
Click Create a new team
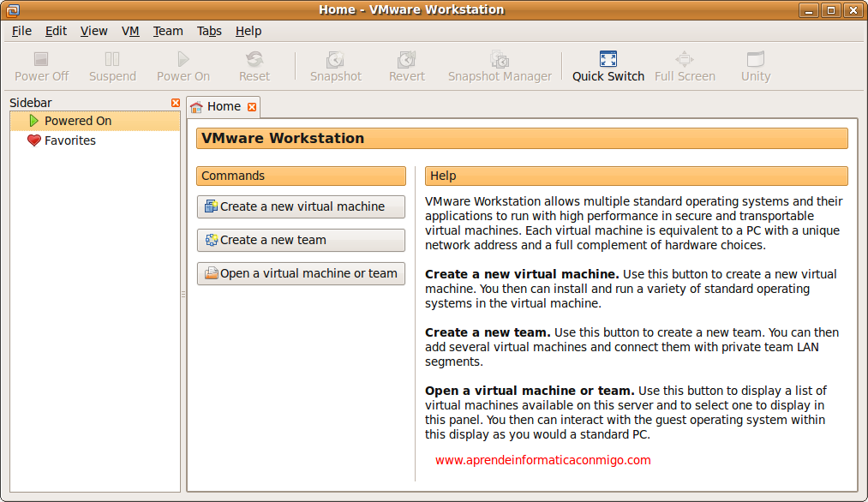point(301,240)
